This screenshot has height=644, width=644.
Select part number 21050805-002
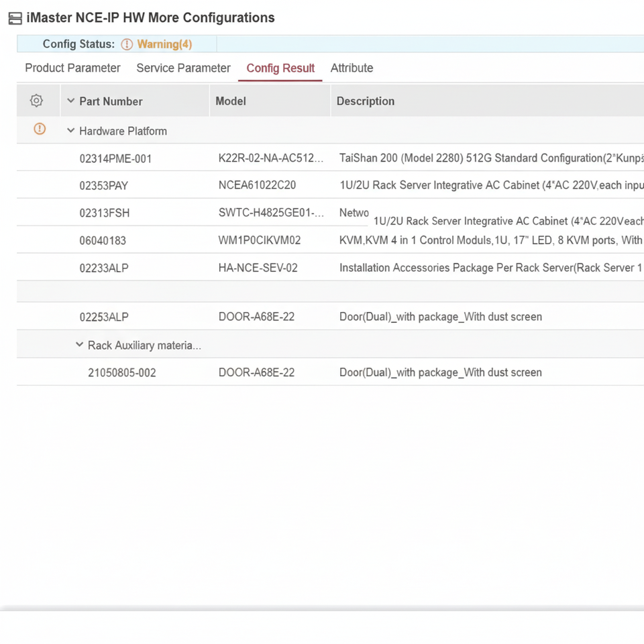coord(122,373)
